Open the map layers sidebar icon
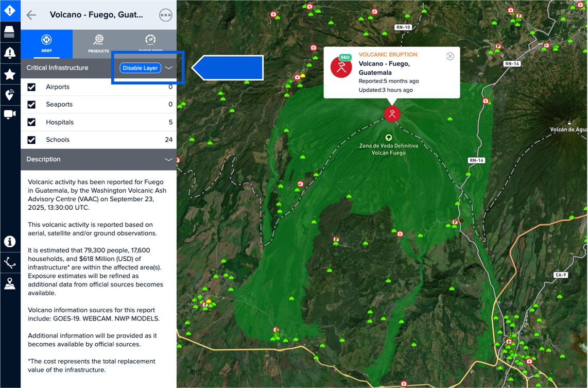 (x=9, y=31)
